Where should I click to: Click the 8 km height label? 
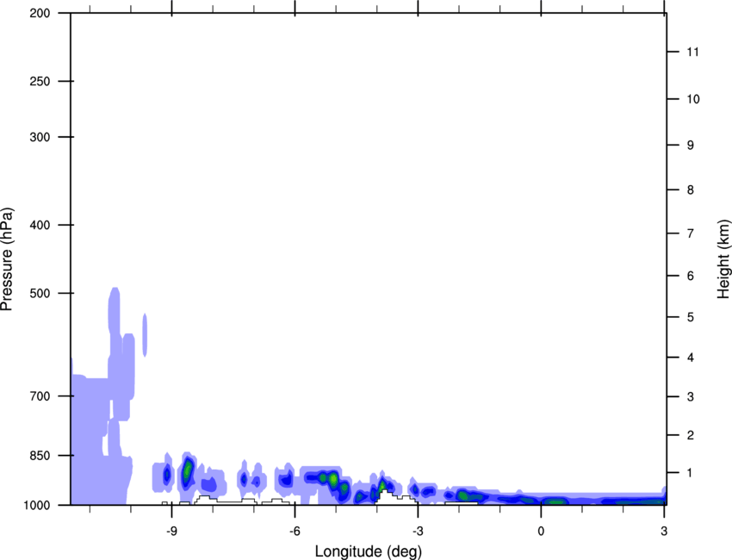[x=691, y=190]
